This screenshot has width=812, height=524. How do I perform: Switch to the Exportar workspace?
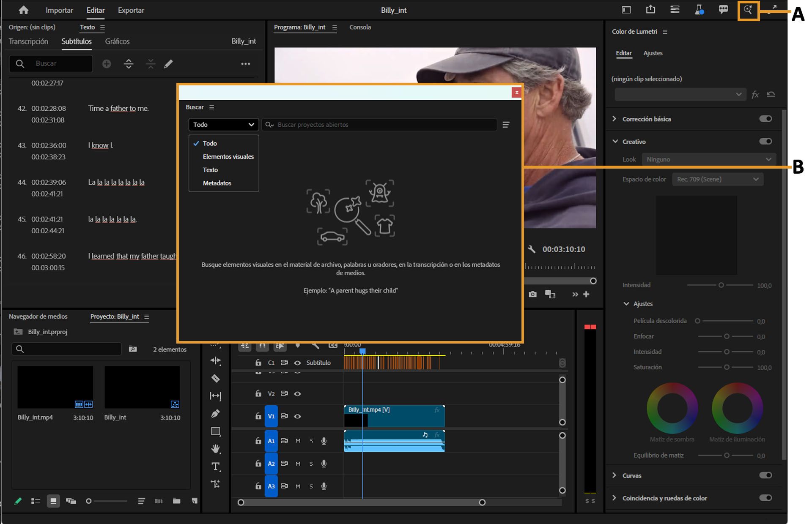pos(131,10)
